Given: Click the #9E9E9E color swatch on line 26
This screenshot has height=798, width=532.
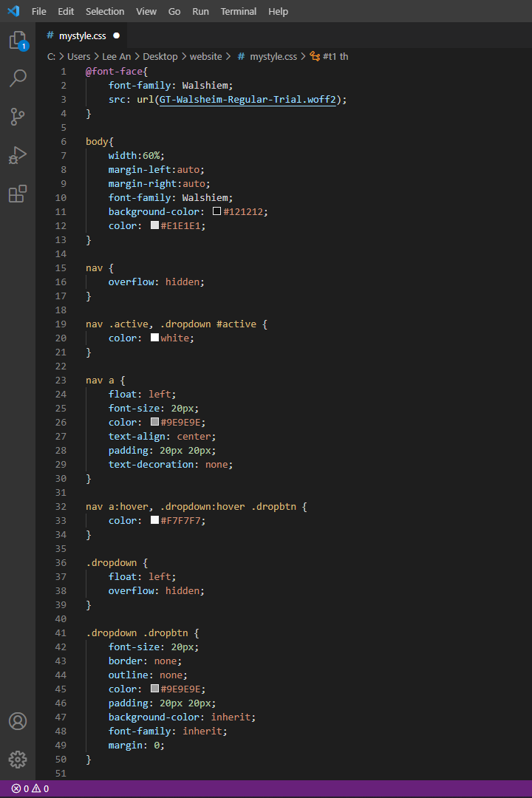Looking at the screenshot, I should point(154,422).
